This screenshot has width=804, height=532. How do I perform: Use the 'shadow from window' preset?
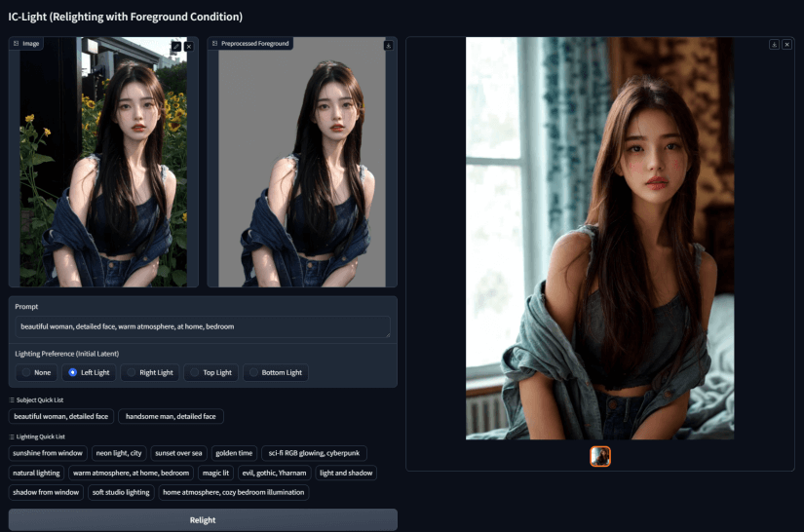(46, 492)
